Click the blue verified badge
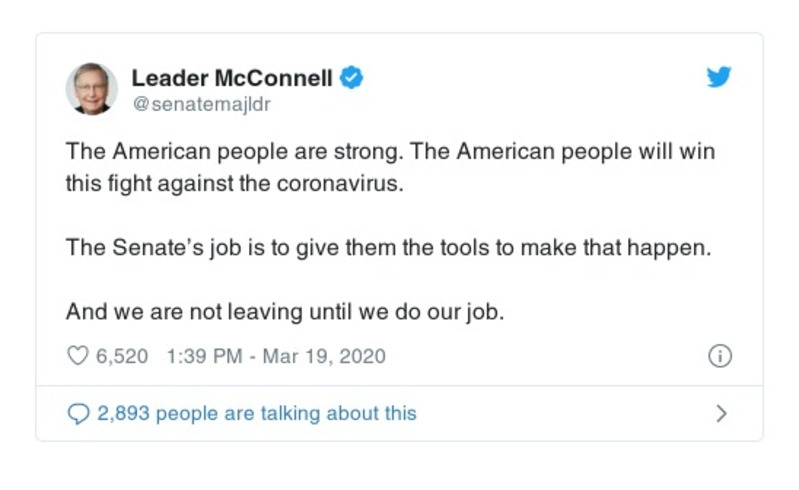Screen dimensions: 799x490 pos(351,77)
